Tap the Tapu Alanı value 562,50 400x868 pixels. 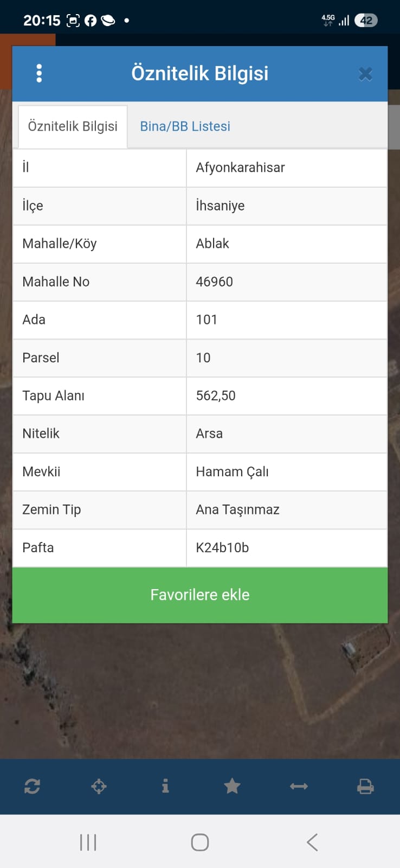pyautogui.click(x=216, y=395)
